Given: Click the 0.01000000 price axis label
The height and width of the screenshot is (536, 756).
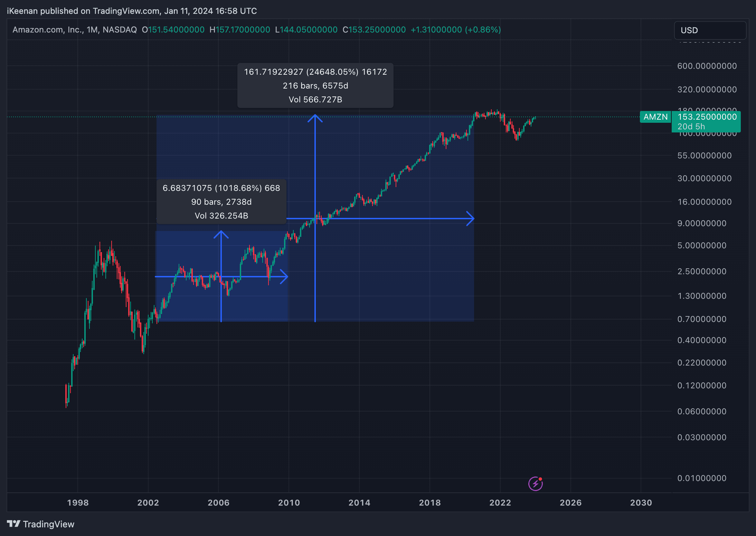Looking at the screenshot, I should coord(702,478).
